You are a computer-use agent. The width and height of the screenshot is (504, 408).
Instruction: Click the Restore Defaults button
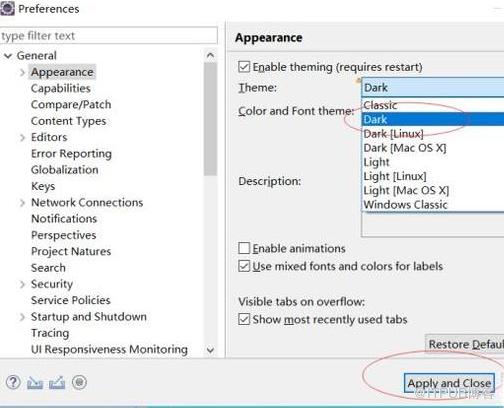click(x=465, y=344)
